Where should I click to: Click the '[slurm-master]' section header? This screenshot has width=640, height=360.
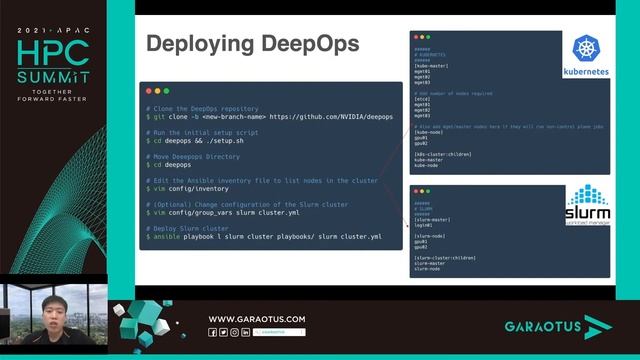pos(432,220)
